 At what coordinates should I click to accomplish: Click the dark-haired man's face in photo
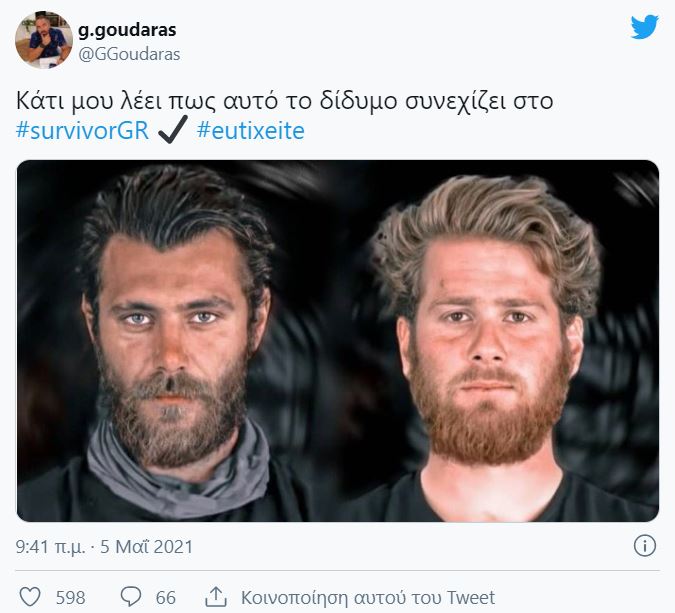[x=172, y=327]
